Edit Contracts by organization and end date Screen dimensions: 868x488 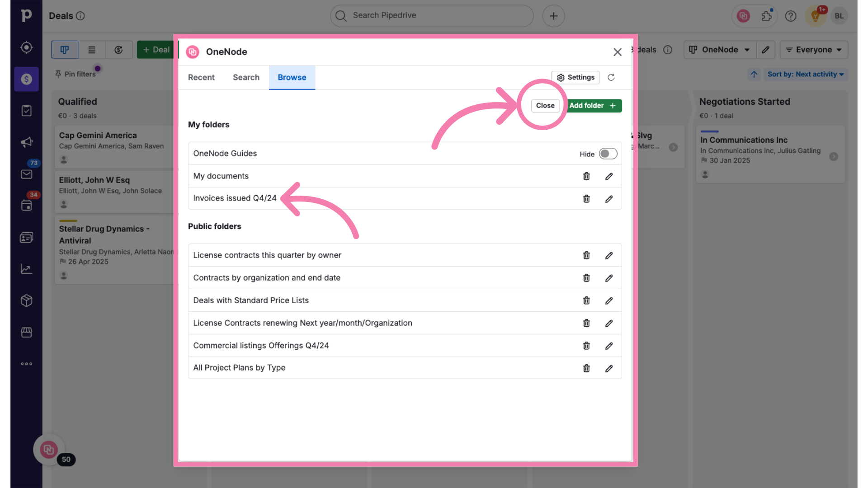coord(609,278)
